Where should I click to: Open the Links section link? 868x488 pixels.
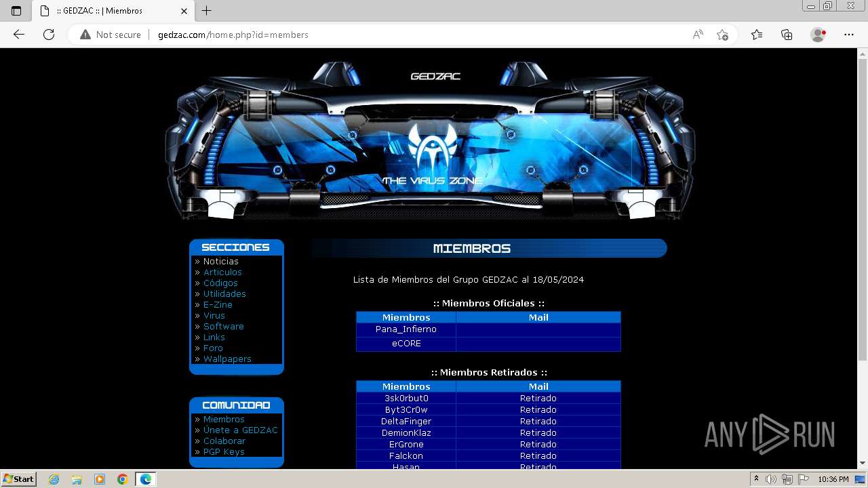(x=214, y=337)
